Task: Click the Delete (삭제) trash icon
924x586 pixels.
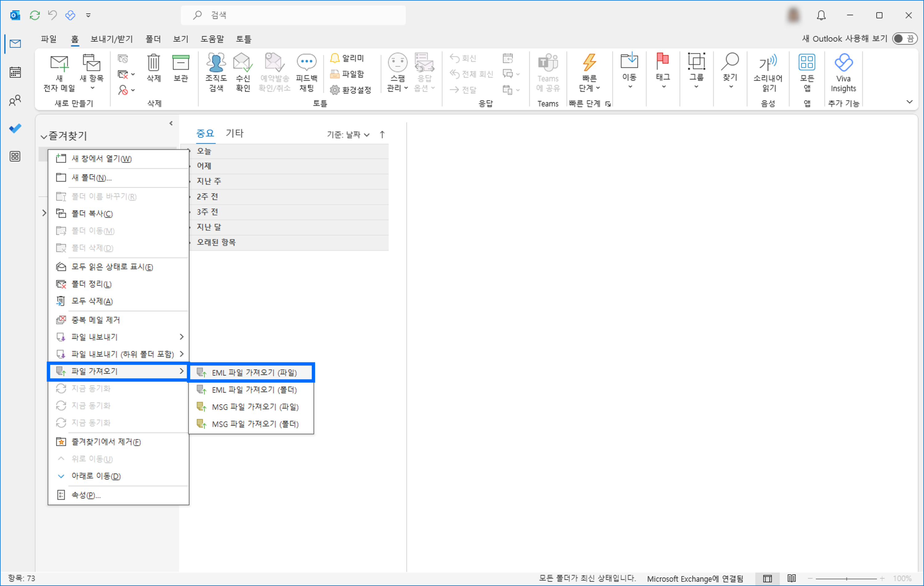Action: [153, 63]
